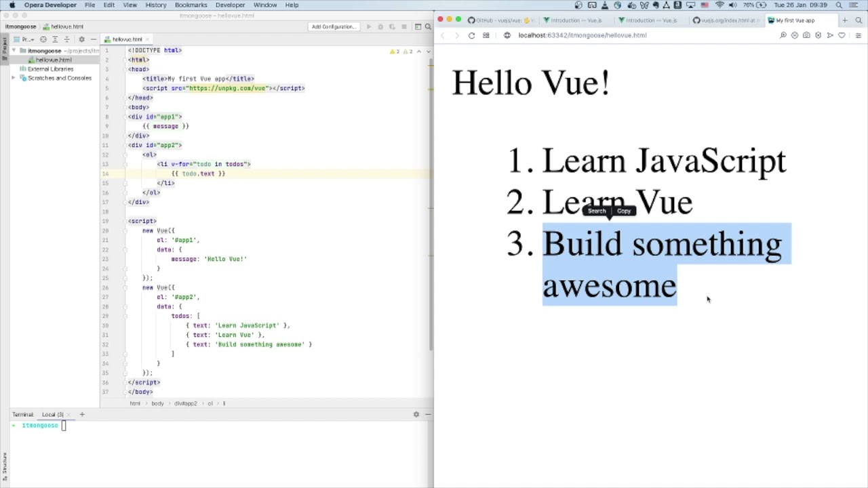Image resolution: width=868 pixels, height=488 pixels.
Task: Click the snapshot camera icon in Opera address bar
Action: point(806,35)
